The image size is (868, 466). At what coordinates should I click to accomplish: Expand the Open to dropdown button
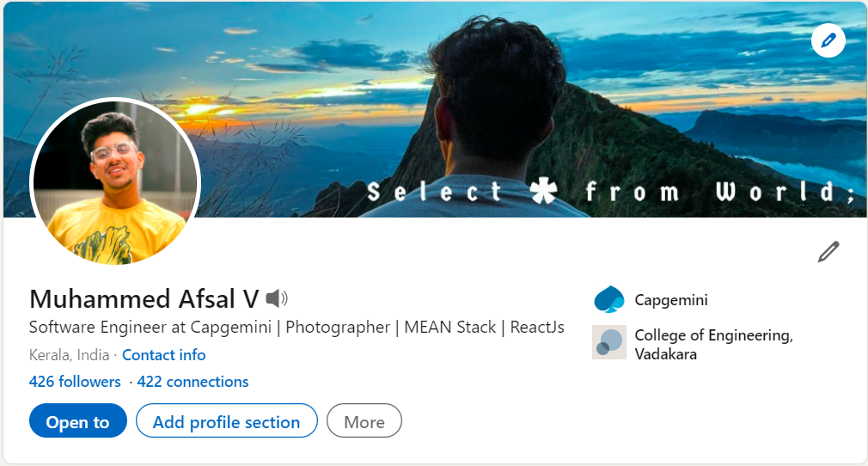click(x=78, y=421)
